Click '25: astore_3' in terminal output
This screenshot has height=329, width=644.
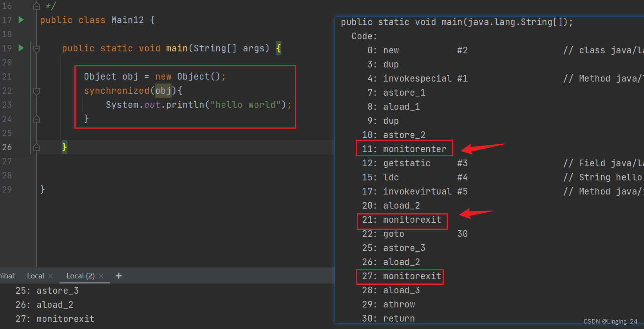tap(47, 291)
